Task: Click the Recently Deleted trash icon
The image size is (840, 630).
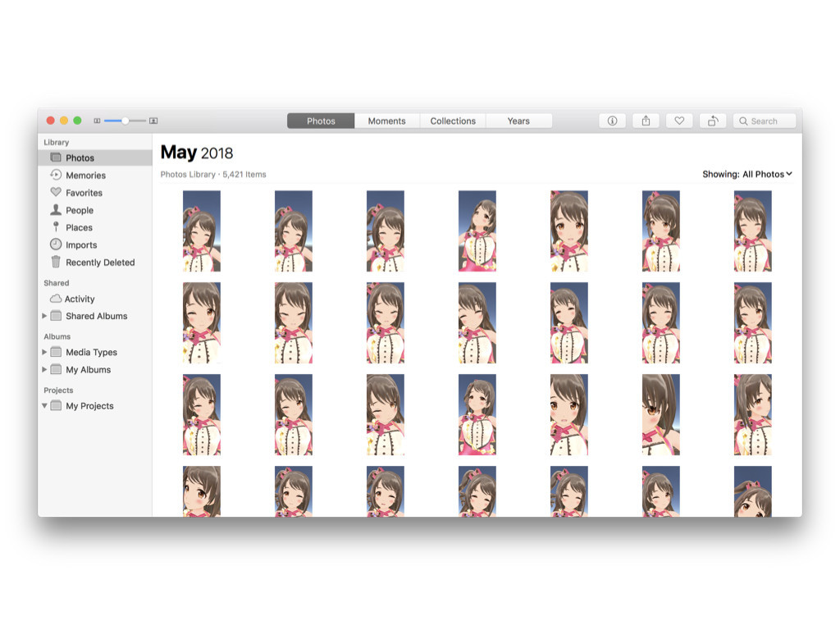Action: (56, 262)
